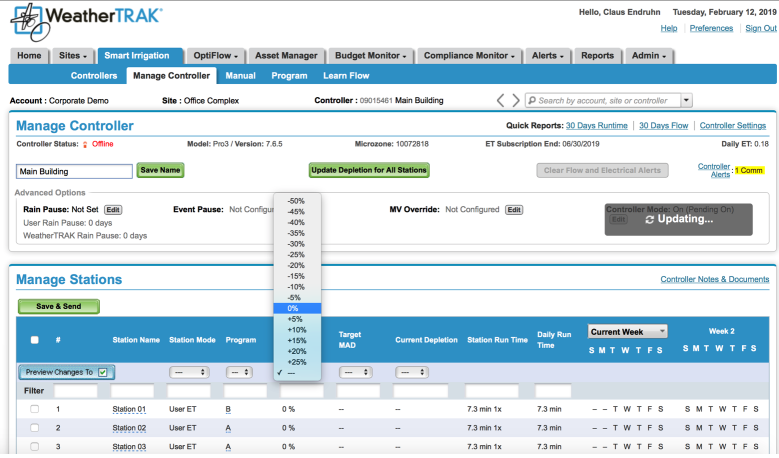The width and height of the screenshot is (779, 458).
Task: Click Clear Flow and Electrical Alerts
Action: pos(602,170)
